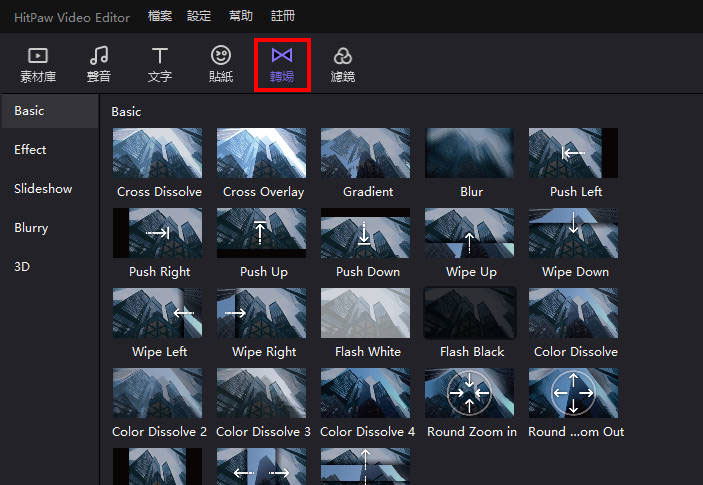The width and height of the screenshot is (703, 485).
Task: Choose the Flash Black transition thumbnail
Action: click(469, 313)
